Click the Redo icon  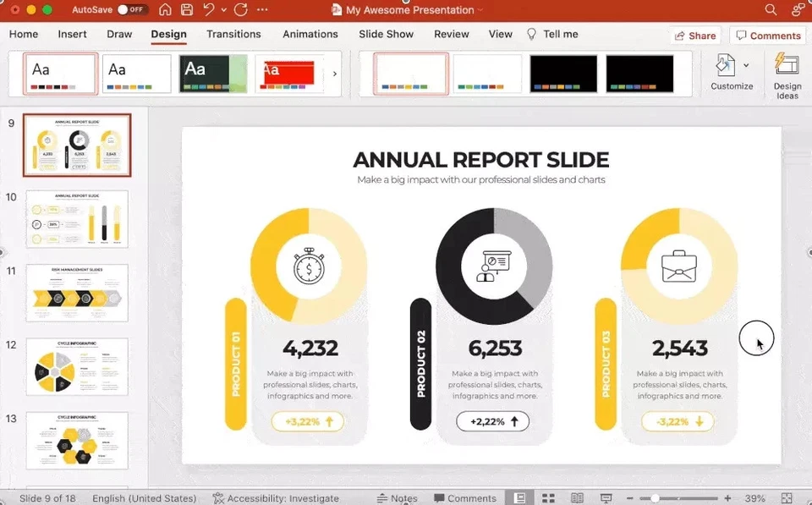(x=241, y=10)
